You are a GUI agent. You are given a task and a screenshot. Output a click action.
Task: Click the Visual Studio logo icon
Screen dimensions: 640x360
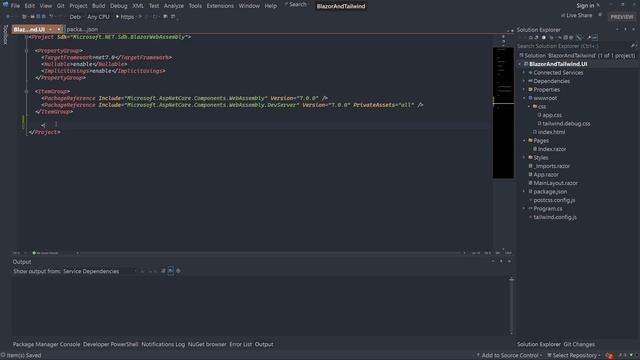[5, 5]
